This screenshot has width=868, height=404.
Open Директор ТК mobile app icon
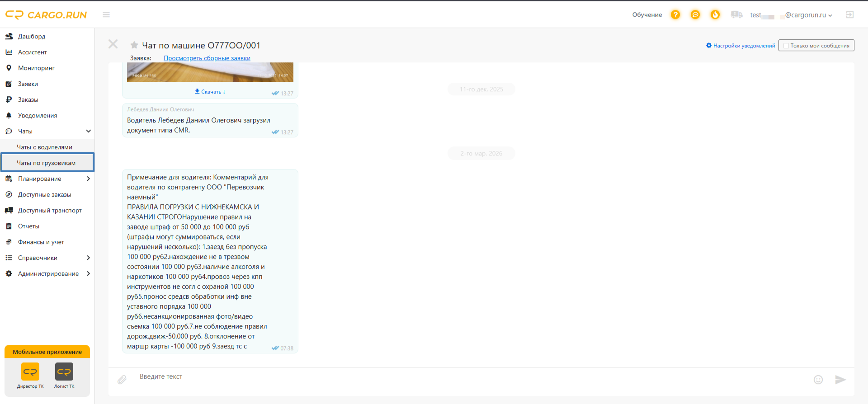(30, 372)
